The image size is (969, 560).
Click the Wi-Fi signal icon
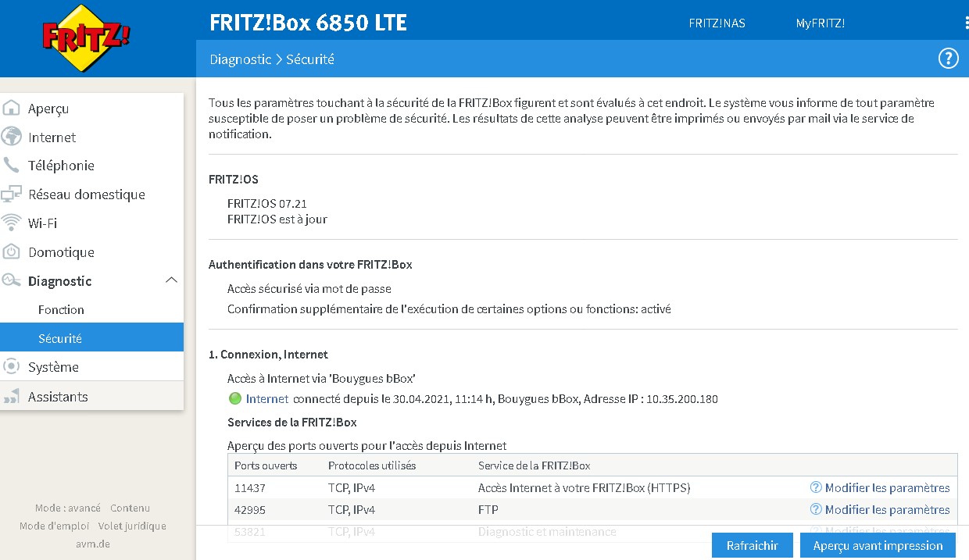[12, 223]
